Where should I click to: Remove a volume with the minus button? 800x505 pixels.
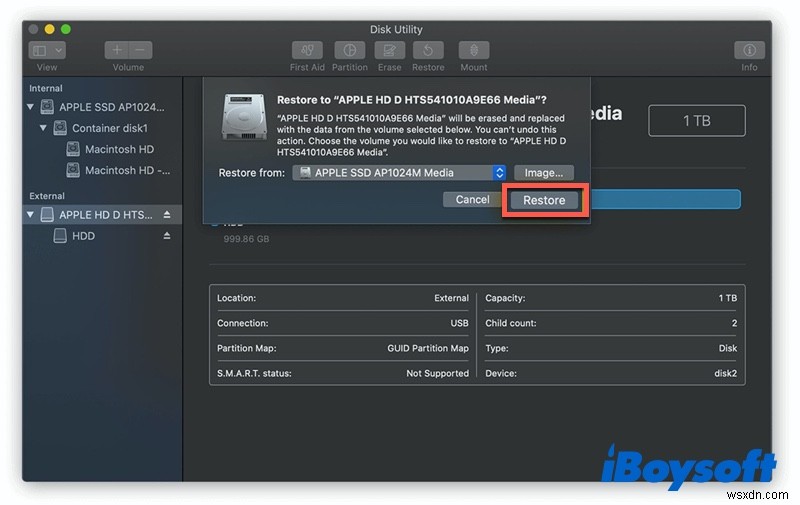[x=140, y=50]
